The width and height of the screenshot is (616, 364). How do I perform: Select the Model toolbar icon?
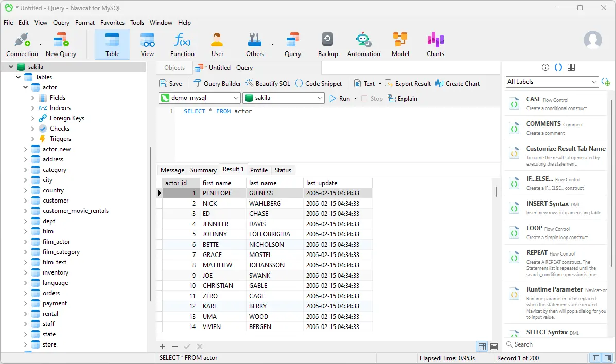coord(400,44)
